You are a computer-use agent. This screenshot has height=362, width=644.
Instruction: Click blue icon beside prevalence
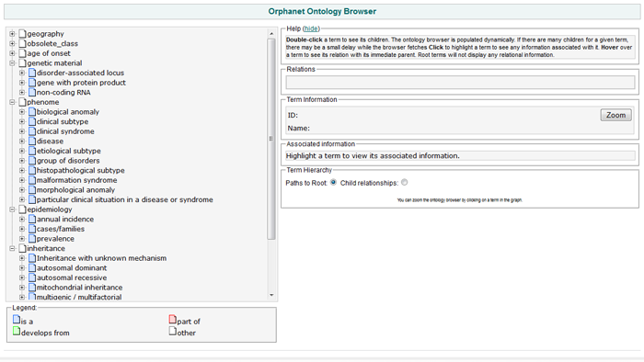pos(32,239)
